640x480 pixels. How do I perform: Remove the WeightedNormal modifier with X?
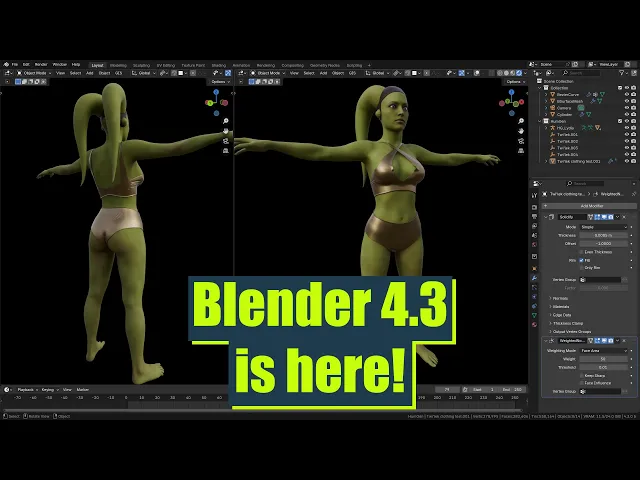point(624,340)
